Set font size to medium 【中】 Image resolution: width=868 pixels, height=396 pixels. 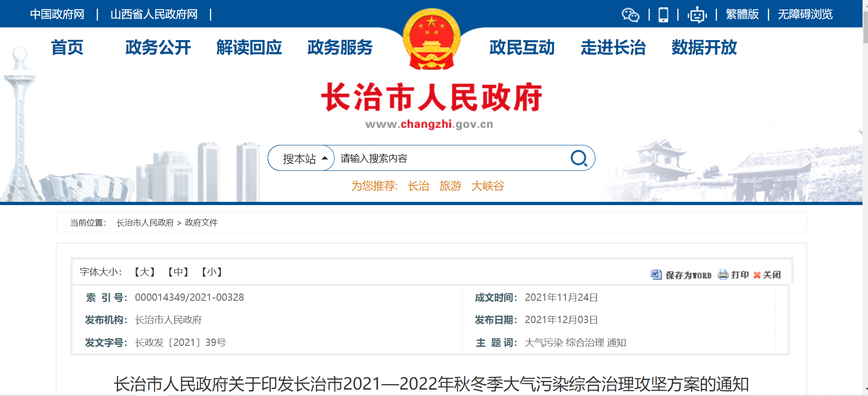(x=178, y=272)
